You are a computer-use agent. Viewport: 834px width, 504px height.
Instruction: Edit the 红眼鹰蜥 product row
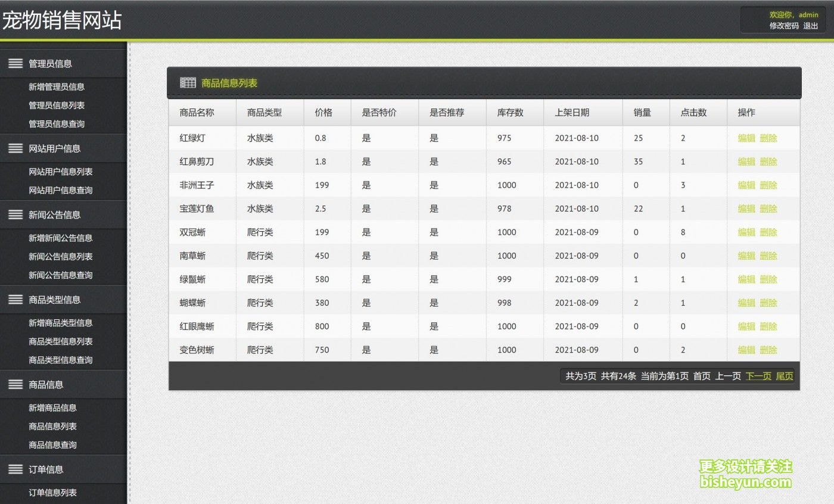(x=746, y=326)
